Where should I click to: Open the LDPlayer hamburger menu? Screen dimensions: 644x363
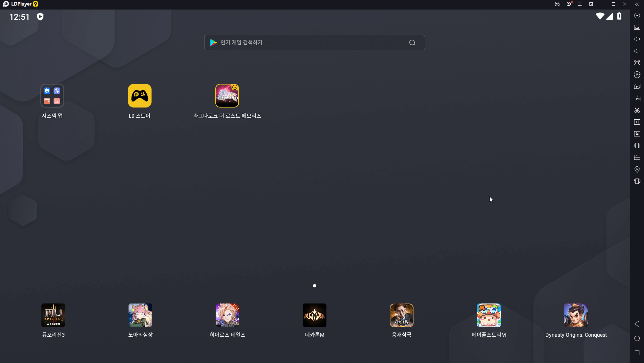580,4
